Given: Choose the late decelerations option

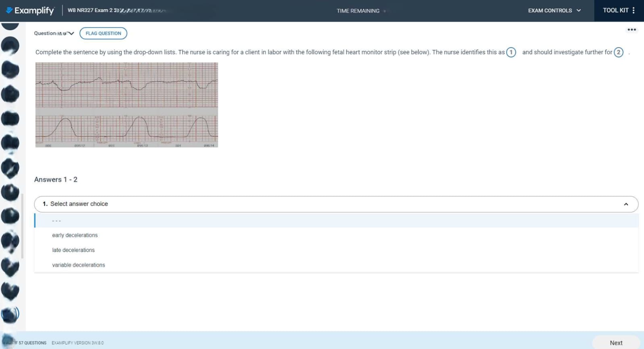Looking at the screenshot, I should (x=73, y=250).
